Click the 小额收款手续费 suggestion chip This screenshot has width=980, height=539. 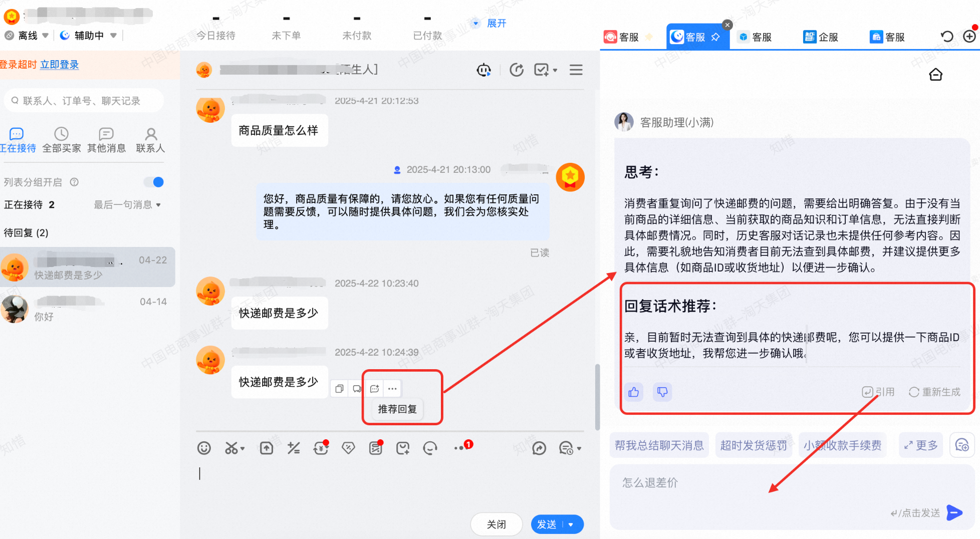pyautogui.click(x=842, y=445)
